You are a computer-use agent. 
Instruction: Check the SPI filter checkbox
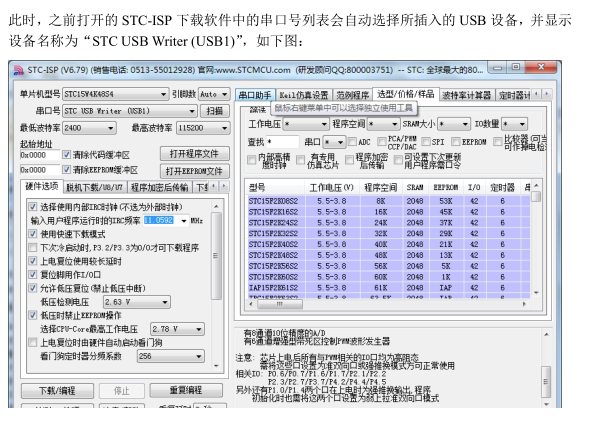pyautogui.click(x=426, y=142)
